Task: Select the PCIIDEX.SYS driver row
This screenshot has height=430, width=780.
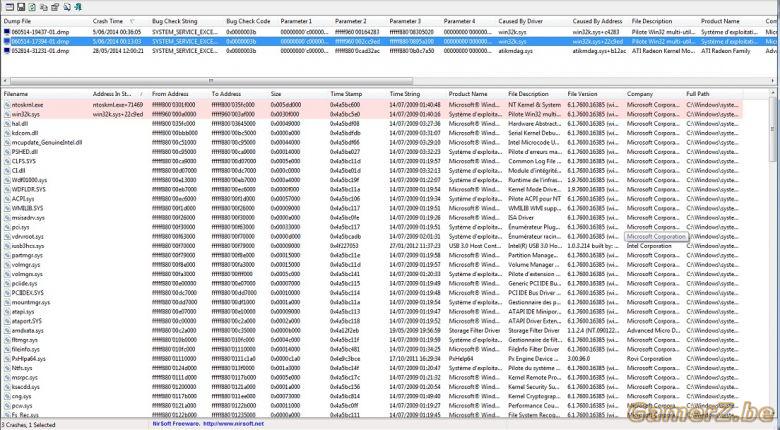Action: (372, 293)
